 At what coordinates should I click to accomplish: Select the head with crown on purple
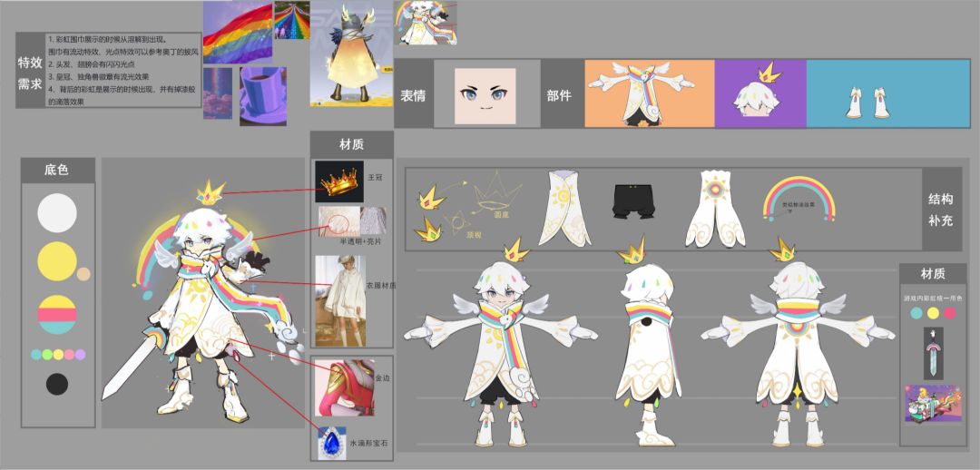click(760, 94)
